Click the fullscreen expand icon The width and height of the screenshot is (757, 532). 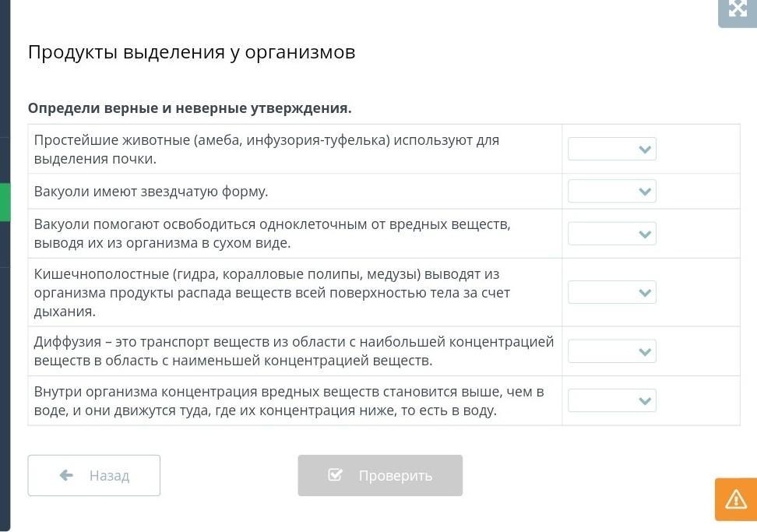point(737,9)
